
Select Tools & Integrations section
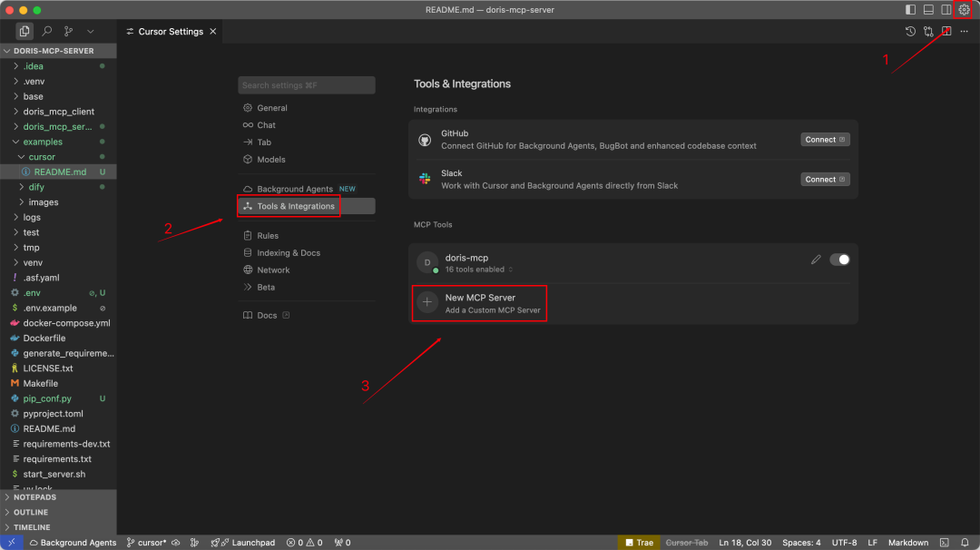point(307,206)
